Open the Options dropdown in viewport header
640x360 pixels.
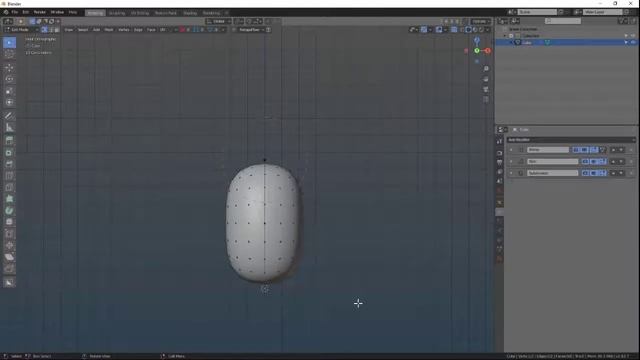480,21
